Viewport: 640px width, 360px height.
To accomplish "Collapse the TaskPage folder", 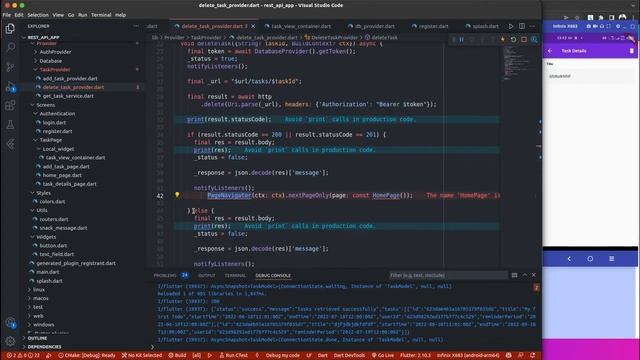I will [51, 140].
